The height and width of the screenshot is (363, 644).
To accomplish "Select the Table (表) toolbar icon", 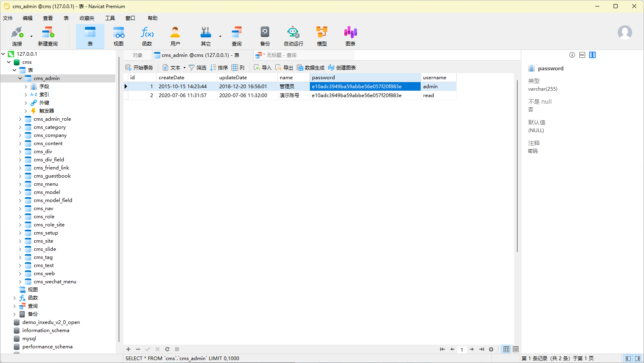I will [x=90, y=36].
